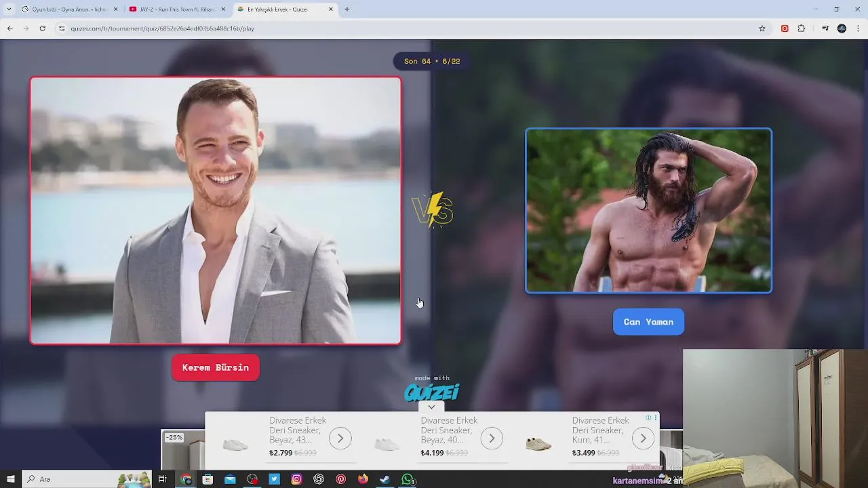Go back to previous page
Screen dimensions: 868x488
[9, 28]
